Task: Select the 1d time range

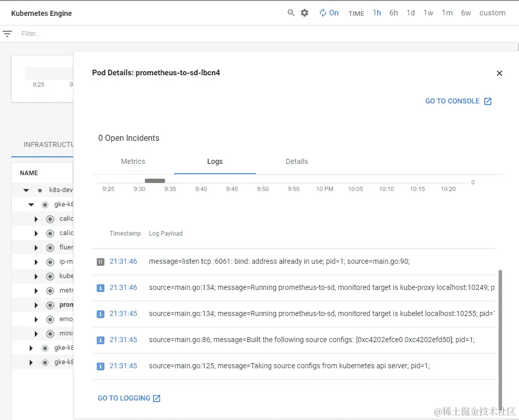Action: click(x=411, y=13)
